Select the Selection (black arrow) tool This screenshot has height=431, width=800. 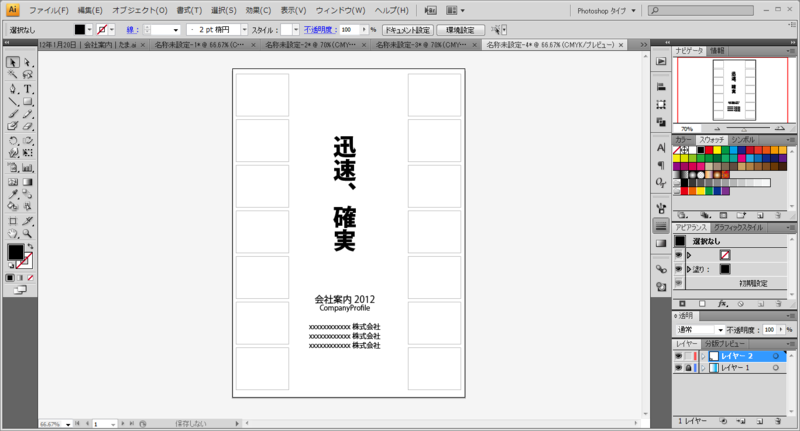[x=13, y=62]
